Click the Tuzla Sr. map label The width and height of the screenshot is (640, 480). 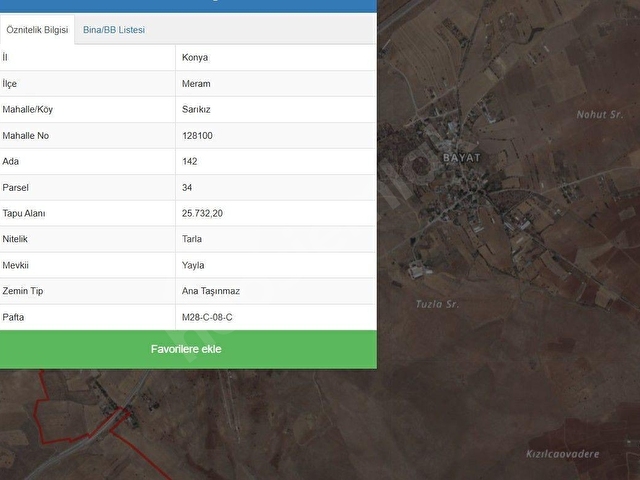pos(437,304)
